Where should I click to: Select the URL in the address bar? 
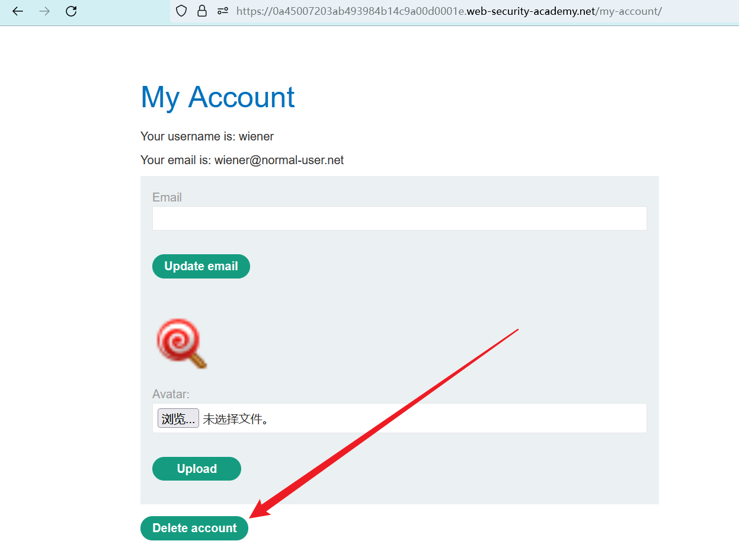449,11
